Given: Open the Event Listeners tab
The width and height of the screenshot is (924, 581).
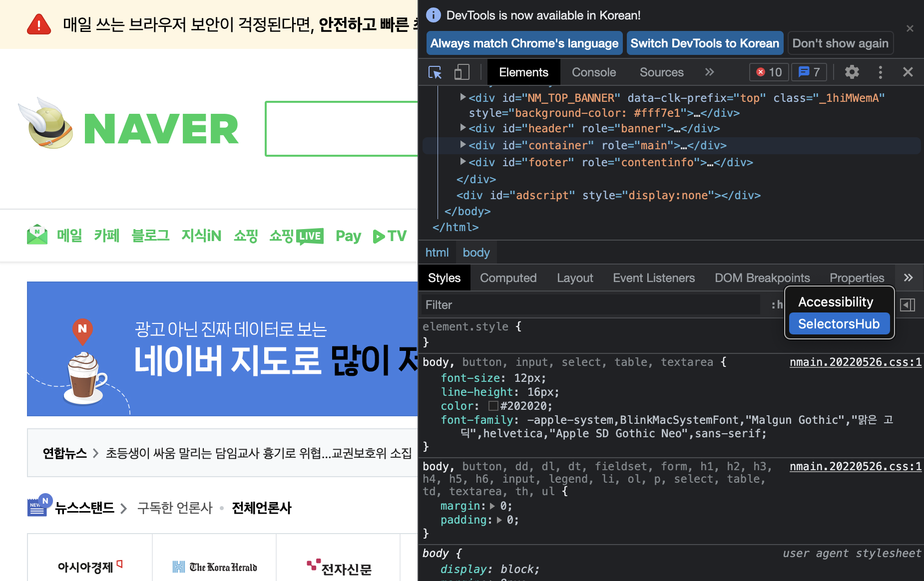Looking at the screenshot, I should click(654, 278).
